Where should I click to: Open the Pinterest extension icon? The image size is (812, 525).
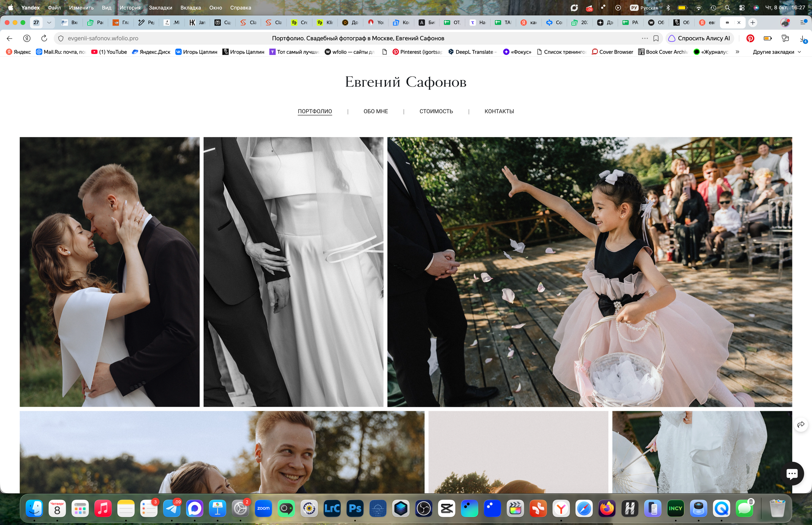click(x=750, y=38)
